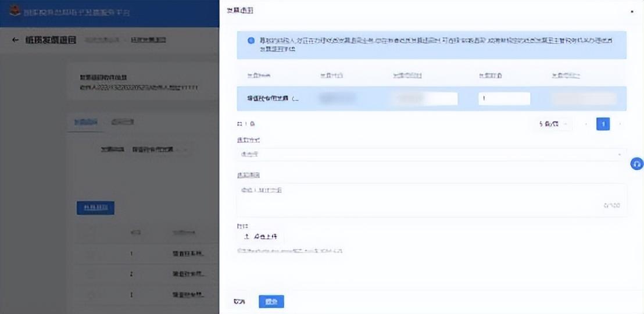
Task: Open the headset customer service floating button
Action: (637, 164)
